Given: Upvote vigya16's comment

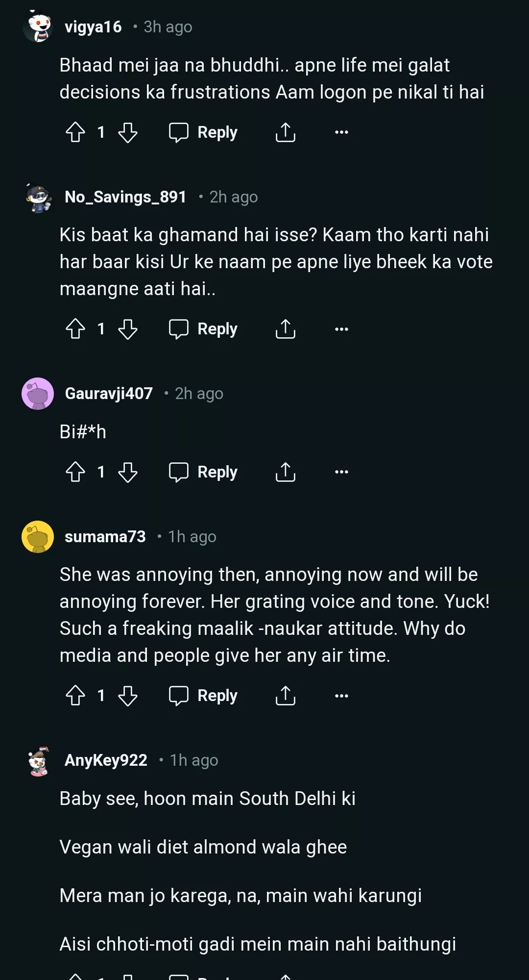Looking at the screenshot, I should tap(75, 132).
